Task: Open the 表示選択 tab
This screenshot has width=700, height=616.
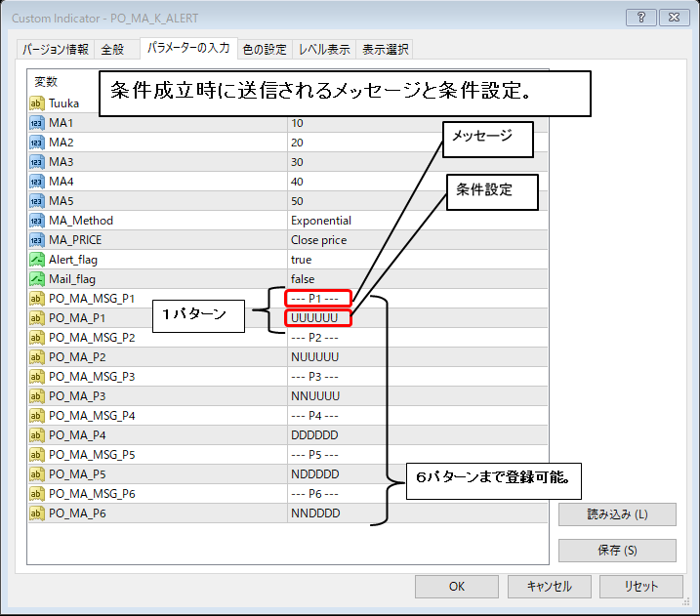Action: tap(385, 49)
